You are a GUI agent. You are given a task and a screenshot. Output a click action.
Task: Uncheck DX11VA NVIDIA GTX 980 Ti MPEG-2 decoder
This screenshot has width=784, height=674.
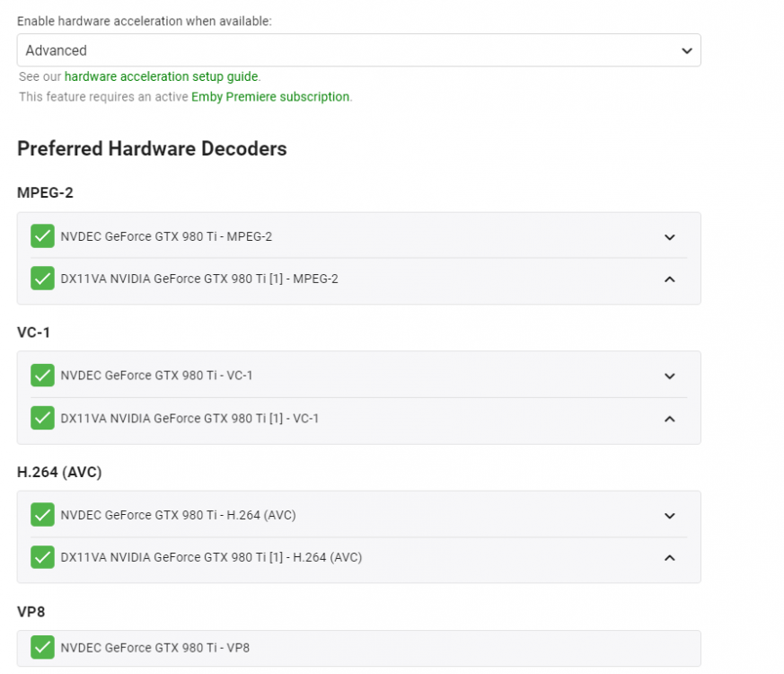[42, 279]
